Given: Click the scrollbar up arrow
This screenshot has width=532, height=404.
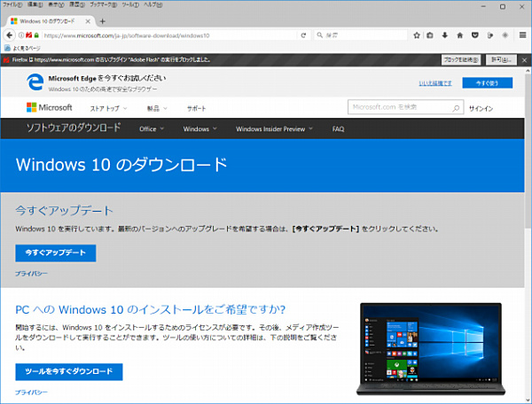Looking at the screenshot, I should [x=528, y=71].
